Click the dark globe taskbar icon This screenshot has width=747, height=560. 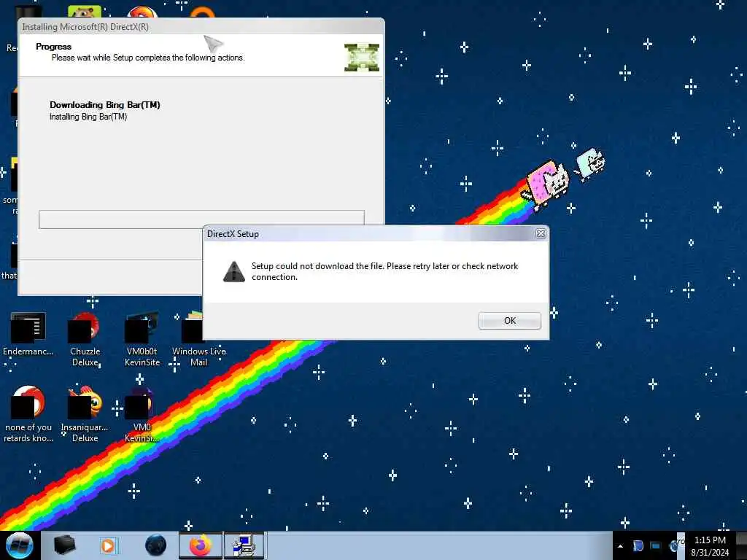(x=155, y=545)
